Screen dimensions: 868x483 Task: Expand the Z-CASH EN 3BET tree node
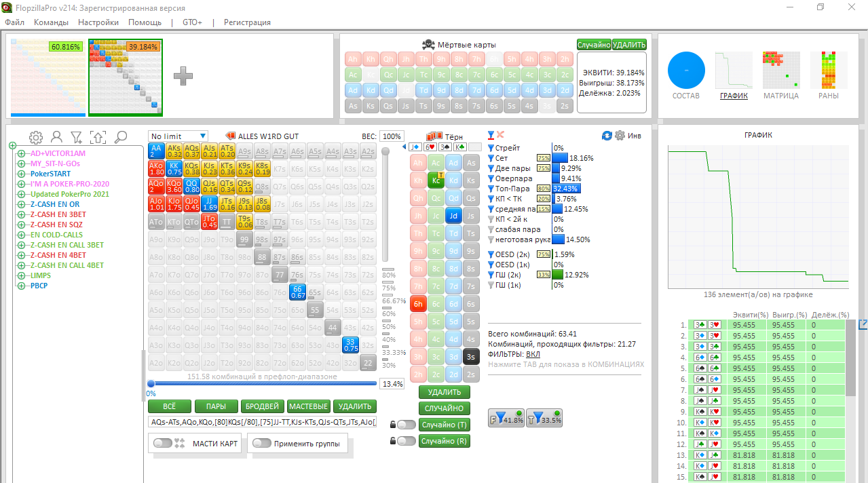pyautogui.click(x=21, y=214)
